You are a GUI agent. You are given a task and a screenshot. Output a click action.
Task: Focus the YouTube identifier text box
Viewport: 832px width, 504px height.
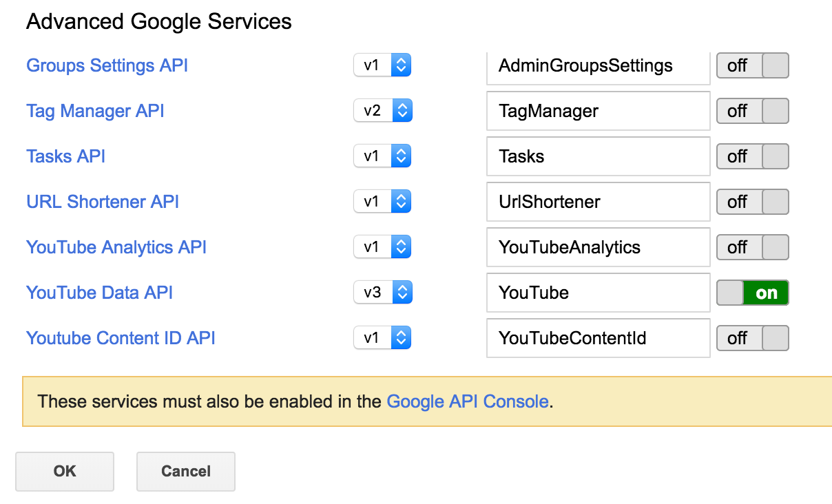coord(598,293)
